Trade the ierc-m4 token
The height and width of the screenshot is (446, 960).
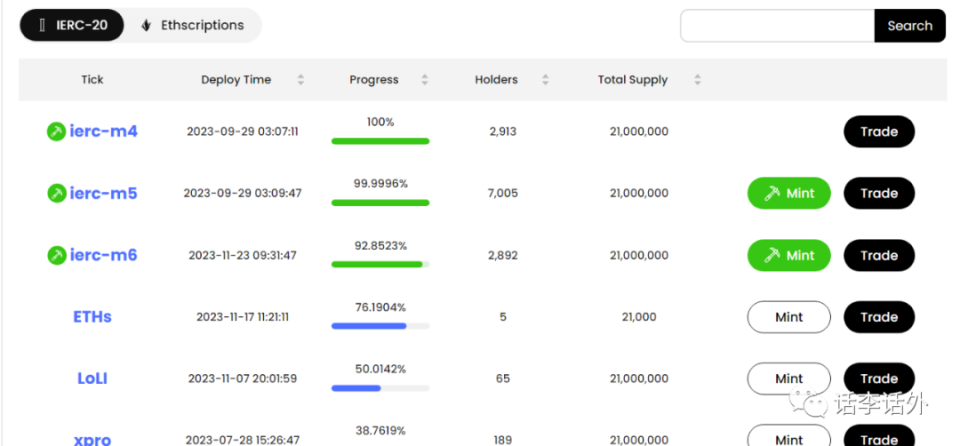(x=879, y=132)
